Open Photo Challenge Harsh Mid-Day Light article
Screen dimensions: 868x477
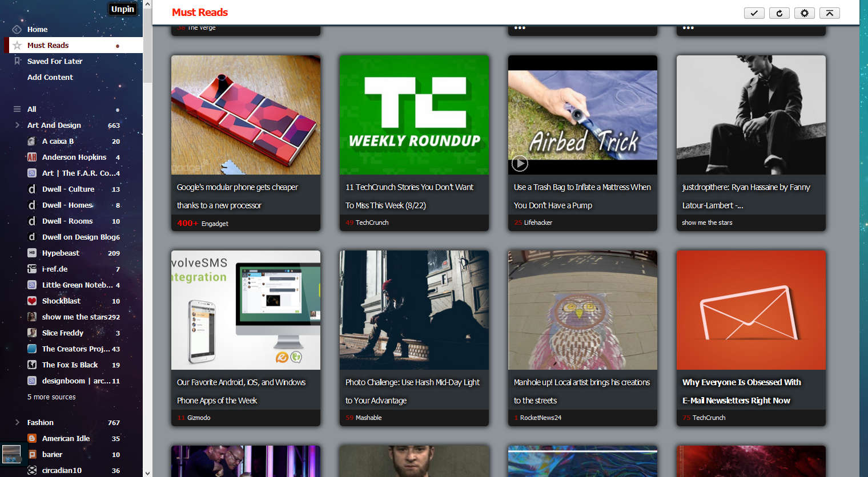coord(412,391)
